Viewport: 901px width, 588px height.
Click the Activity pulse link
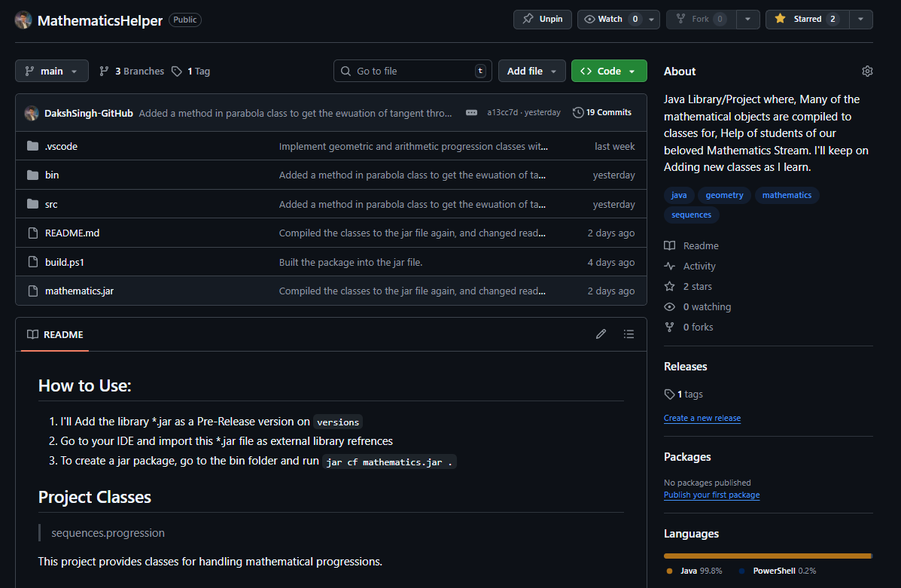pyautogui.click(x=699, y=267)
